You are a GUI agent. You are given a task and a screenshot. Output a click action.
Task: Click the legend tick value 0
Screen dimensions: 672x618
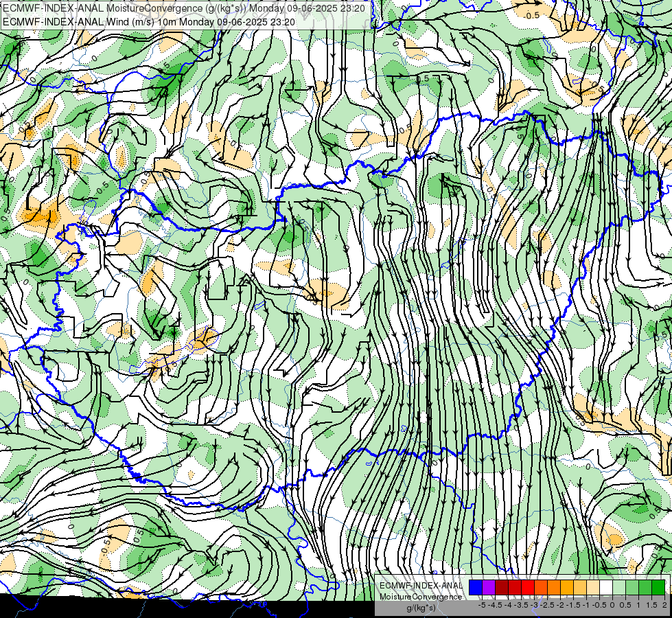(612, 605)
